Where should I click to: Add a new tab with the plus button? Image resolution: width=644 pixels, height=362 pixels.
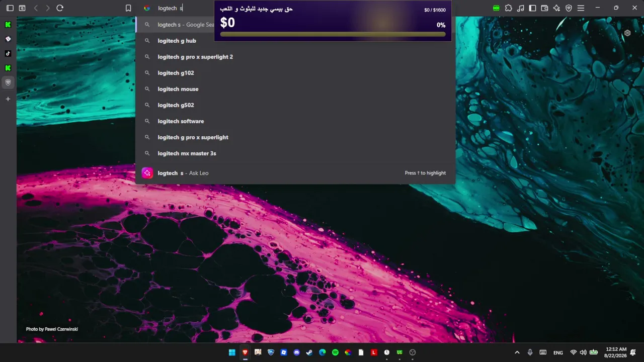(8, 99)
